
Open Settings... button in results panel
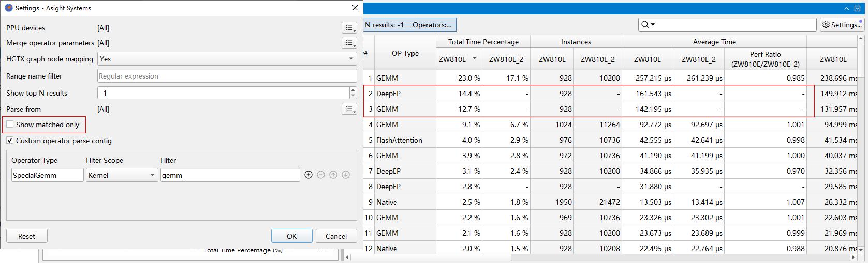point(842,25)
